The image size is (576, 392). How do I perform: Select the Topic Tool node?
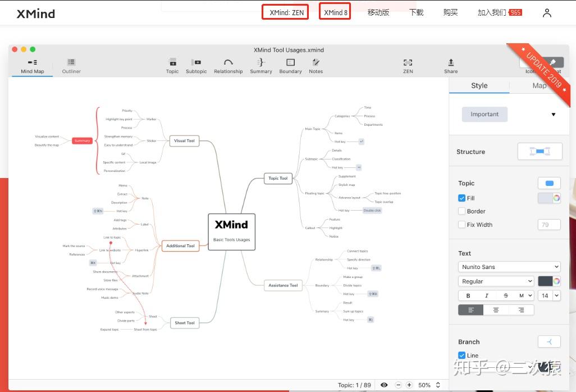coord(278,178)
